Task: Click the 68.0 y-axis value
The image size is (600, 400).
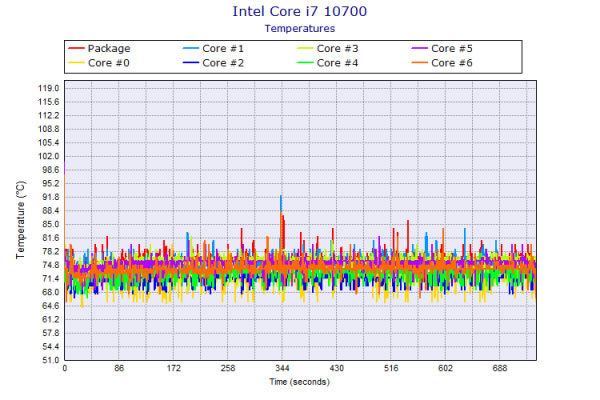Action: coord(51,292)
